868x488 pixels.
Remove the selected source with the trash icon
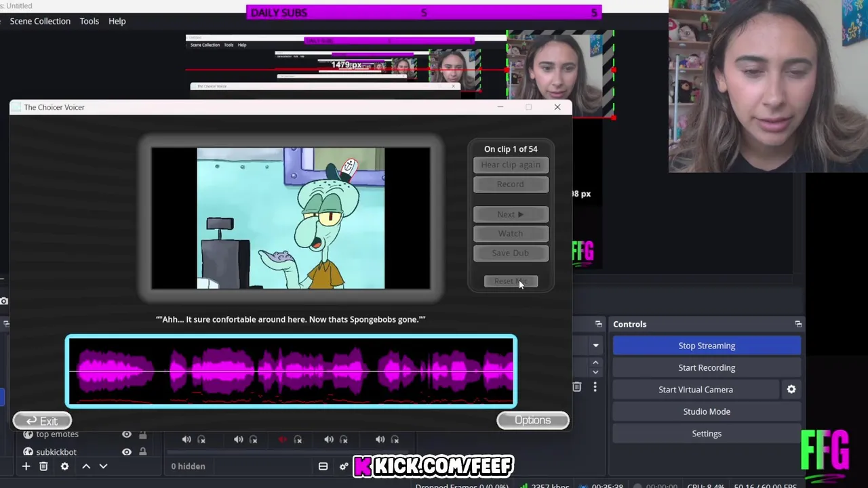point(43,466)
